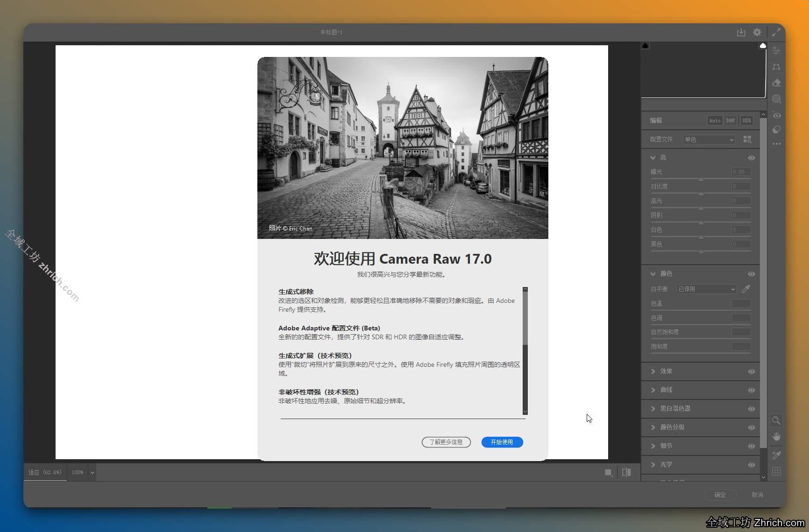Click the highlight clipping warning triangle
The width and height of the screenshot is (809, 532).
coord(763,46)
